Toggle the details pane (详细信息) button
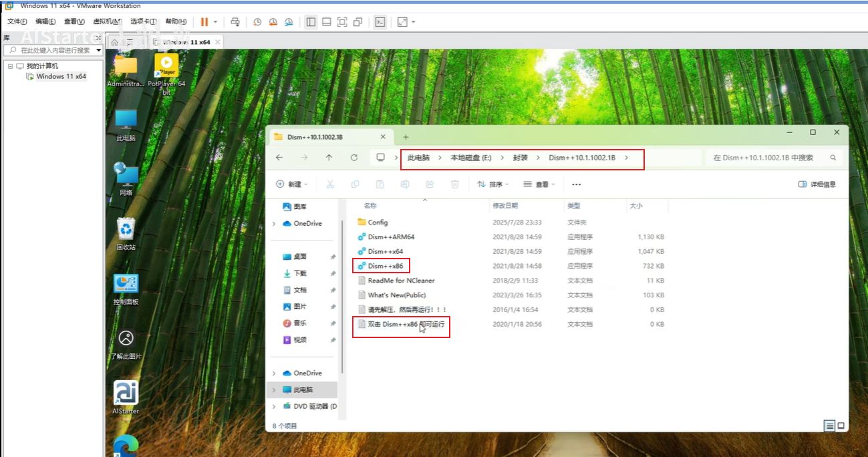 pos(817,184)
